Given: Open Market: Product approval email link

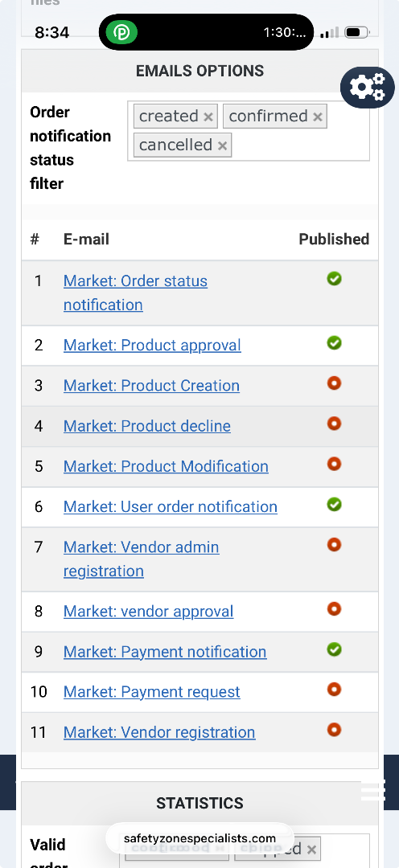Looking at the screenshot, I should pyautogui.click(x=152, y=345).
